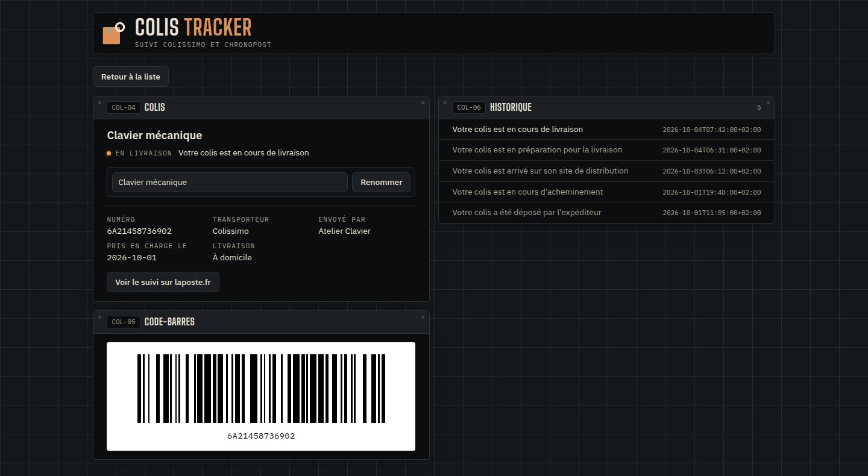
Task: Select row 'Votre colis est en préparation pour la livraison'
Action: tap(606, 150)
